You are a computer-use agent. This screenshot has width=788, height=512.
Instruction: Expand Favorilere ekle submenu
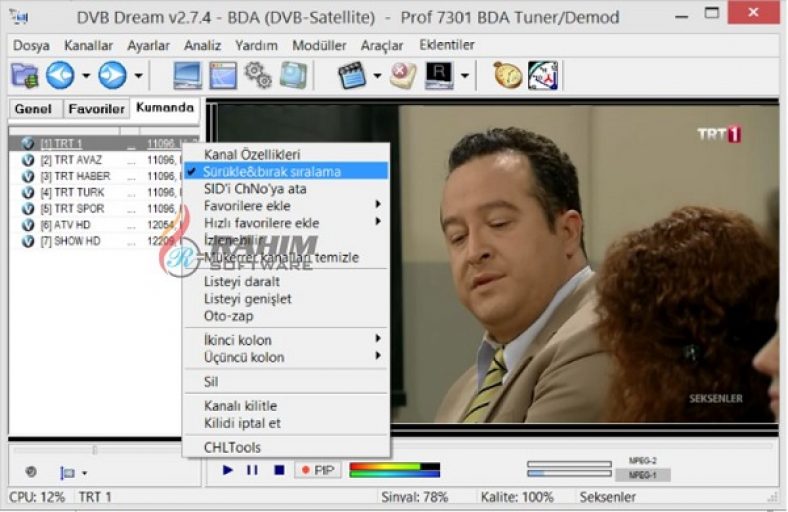pyautogui.click(x=286, y=206)
